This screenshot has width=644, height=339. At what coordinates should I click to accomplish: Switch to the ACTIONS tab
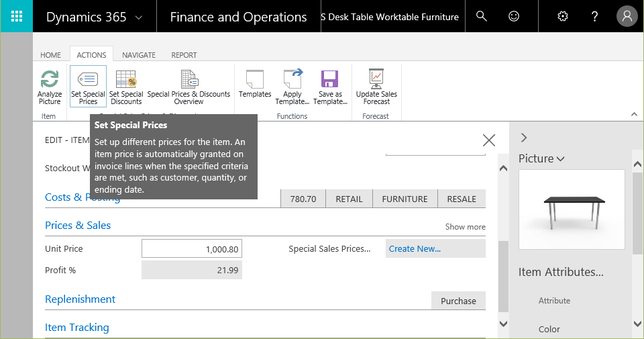pos(91,54)
